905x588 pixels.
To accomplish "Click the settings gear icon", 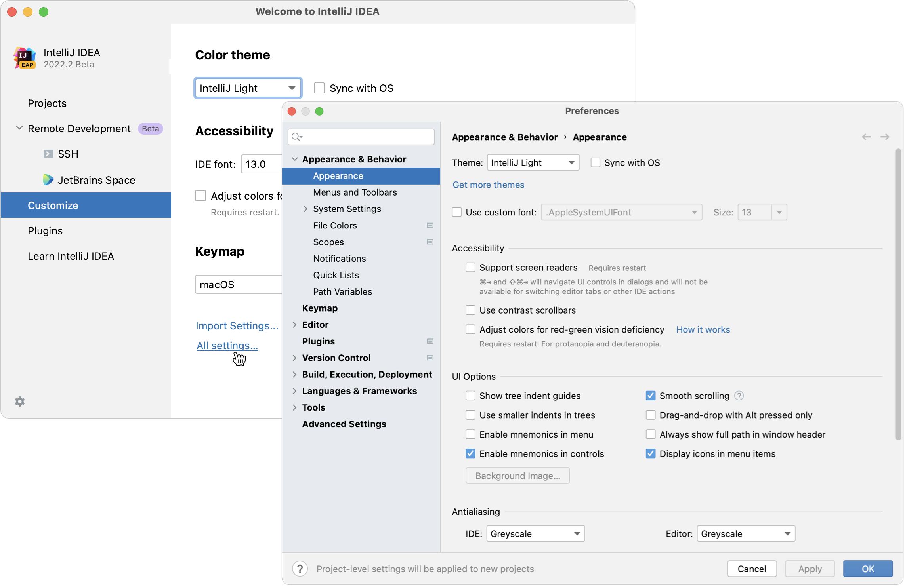I will pos(20,402).
